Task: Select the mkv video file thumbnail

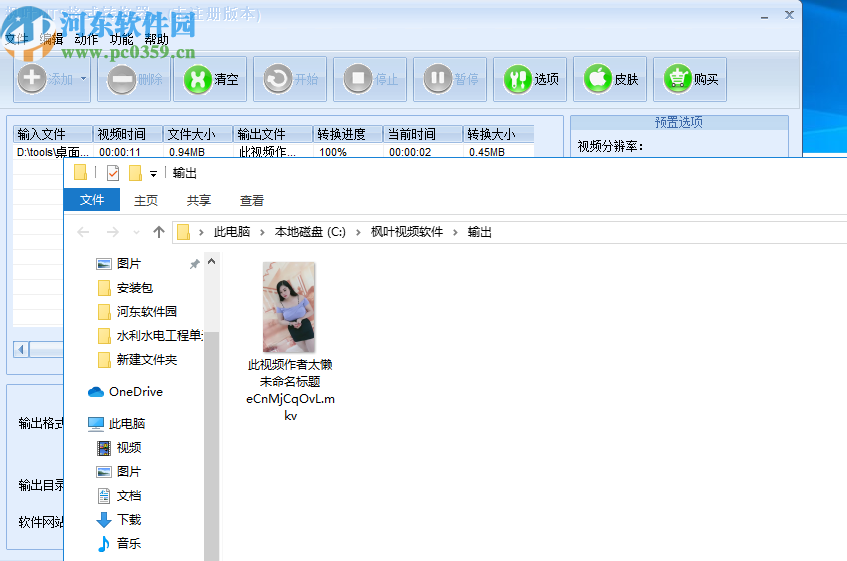Action: (289, 306)
